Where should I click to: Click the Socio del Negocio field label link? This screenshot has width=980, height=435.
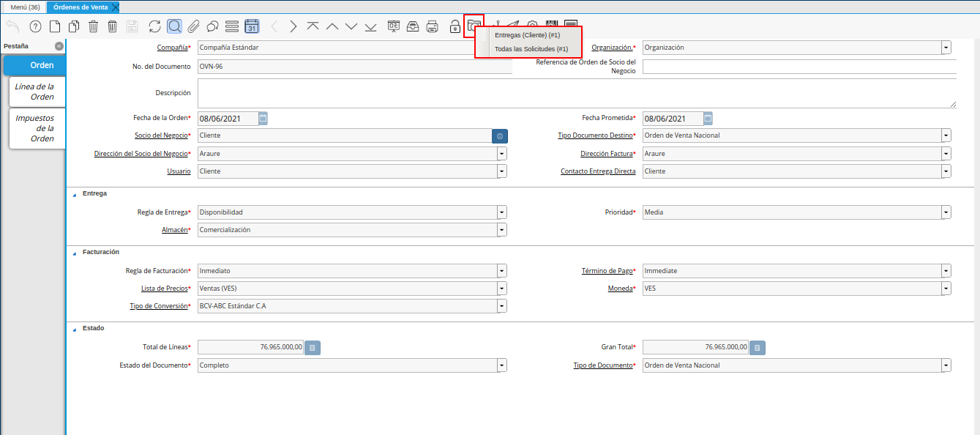[161, 135]
